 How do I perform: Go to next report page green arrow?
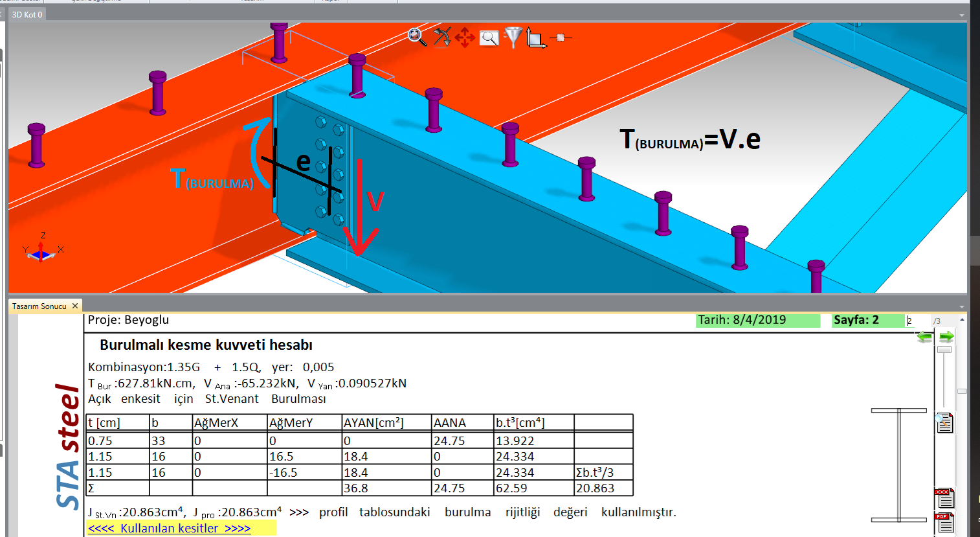[x=946, y=337]
